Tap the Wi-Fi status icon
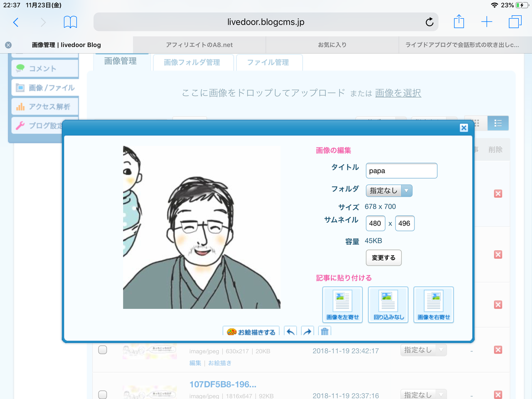The height and width of the screenshot is (399, 532). pyautogui.click(x=494, y=5)
